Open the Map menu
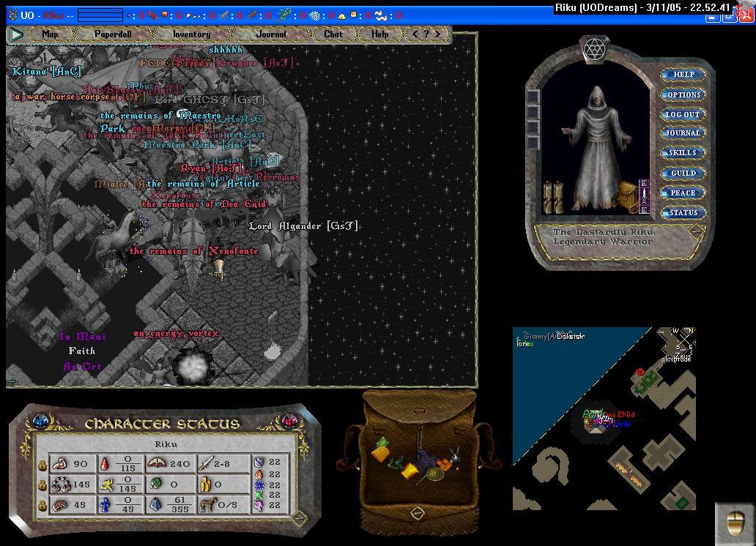This screenshot has height=546, width=756. 50,34
